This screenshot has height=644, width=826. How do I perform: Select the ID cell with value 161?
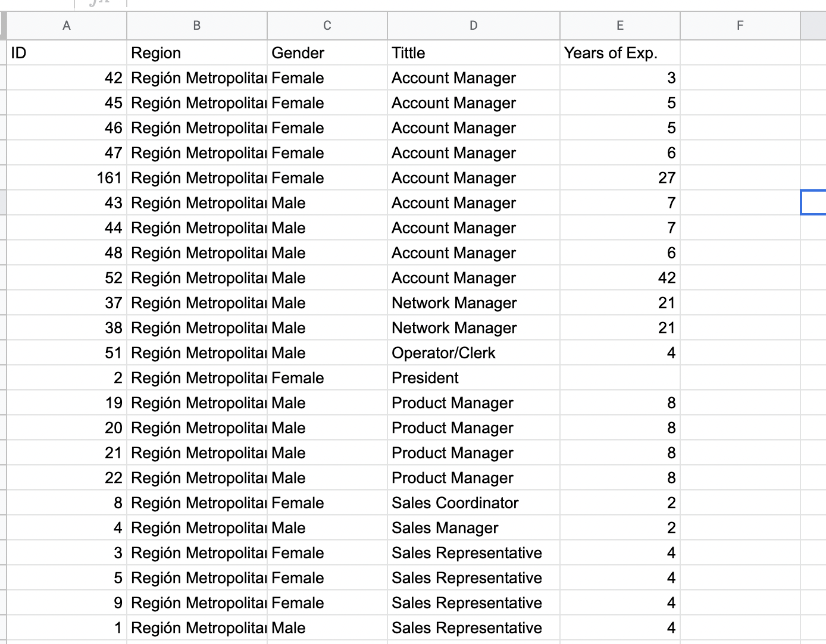point(66,178)
